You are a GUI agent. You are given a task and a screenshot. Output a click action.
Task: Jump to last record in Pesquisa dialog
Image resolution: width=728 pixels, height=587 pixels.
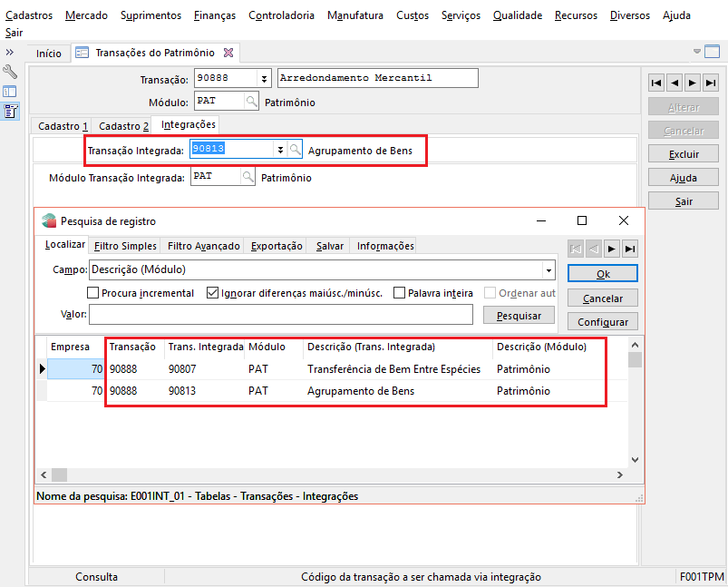(x=629, y=249)
